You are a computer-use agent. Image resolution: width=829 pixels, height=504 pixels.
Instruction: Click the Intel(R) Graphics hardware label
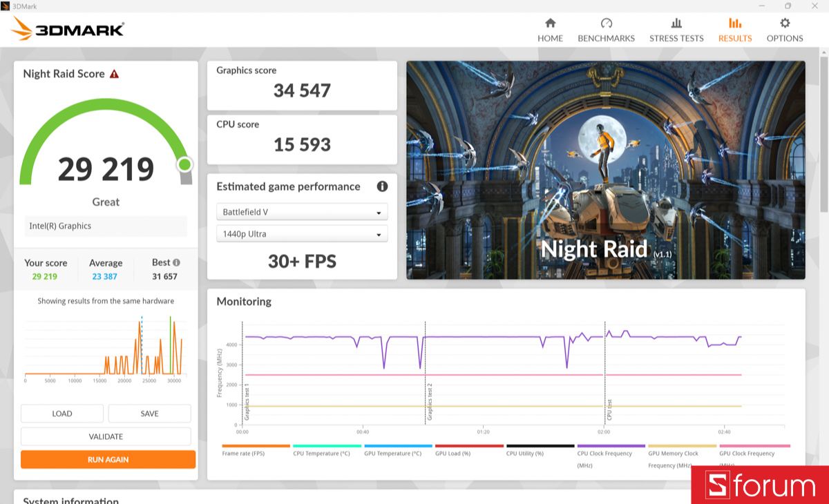click(106, 226)
